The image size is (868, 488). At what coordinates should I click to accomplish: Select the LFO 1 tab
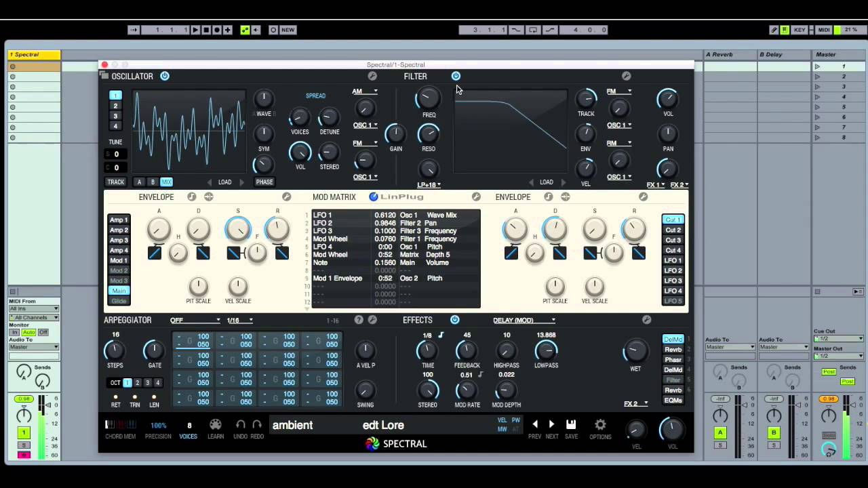[673, 260]
